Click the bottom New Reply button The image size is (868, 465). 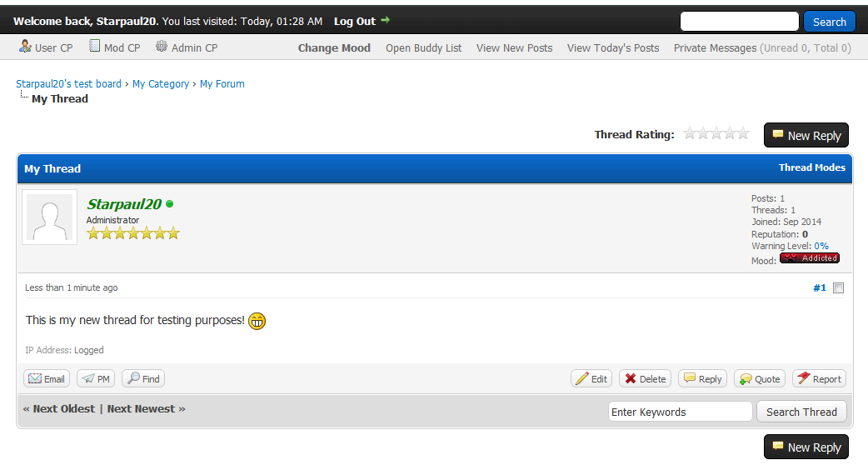click(806, 447)
